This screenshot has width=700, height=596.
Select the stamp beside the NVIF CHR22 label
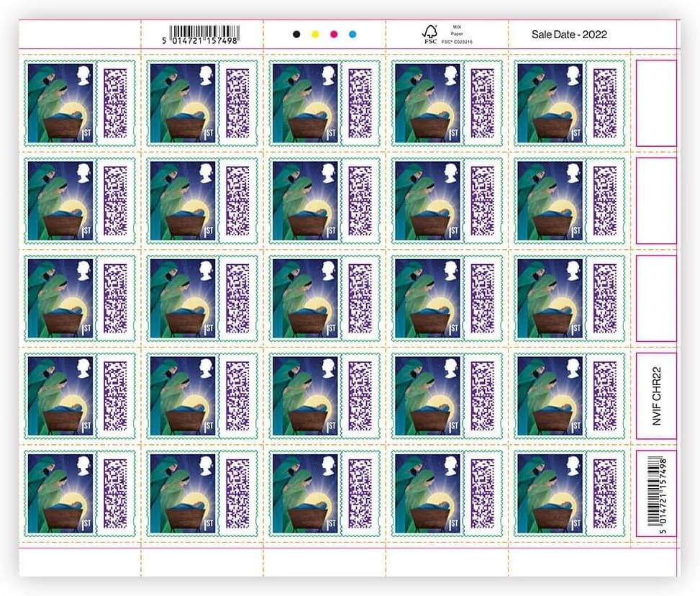[x=570, y=396]
